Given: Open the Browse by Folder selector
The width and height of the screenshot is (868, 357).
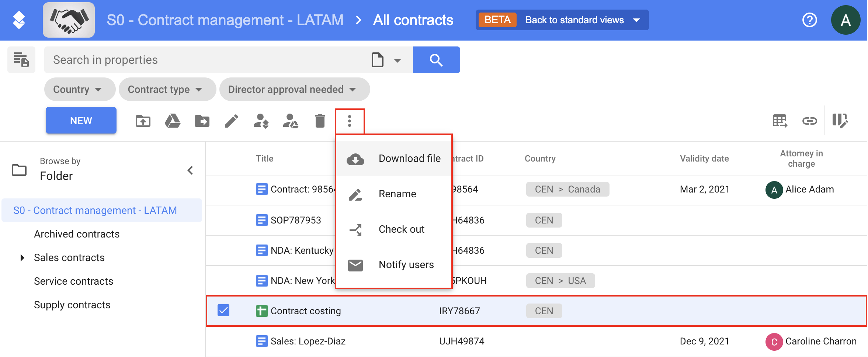Looking at the screenshot, I should tap(60, 170).
